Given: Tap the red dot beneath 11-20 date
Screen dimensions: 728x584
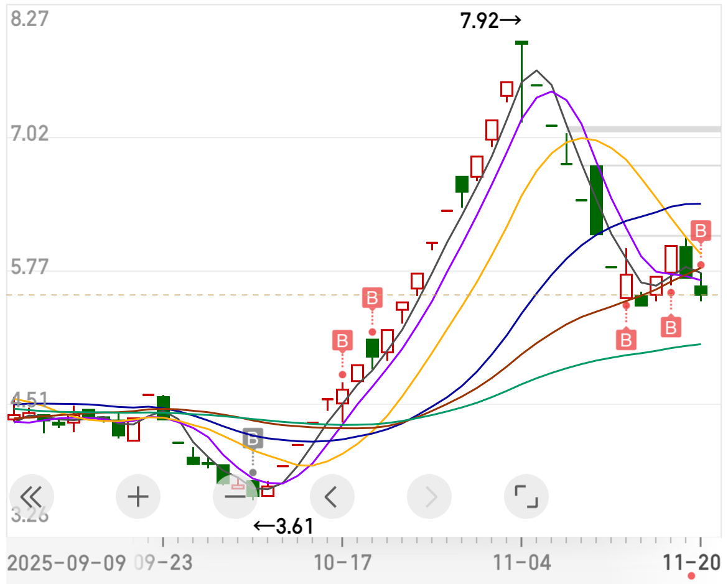Looking at the screenshot, I should (691, 576).
